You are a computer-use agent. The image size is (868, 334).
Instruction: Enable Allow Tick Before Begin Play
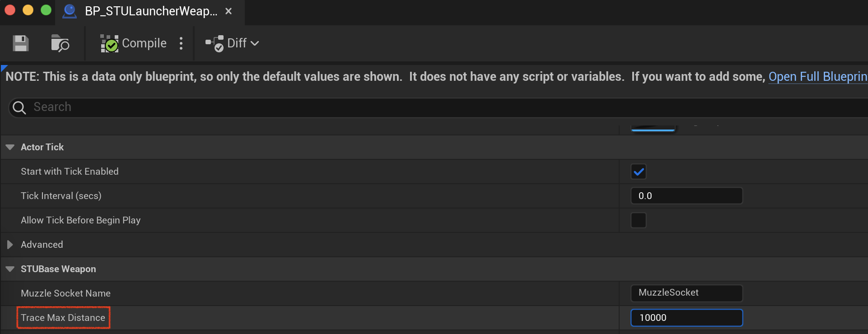pyautogui.click(x=639, y=220)
